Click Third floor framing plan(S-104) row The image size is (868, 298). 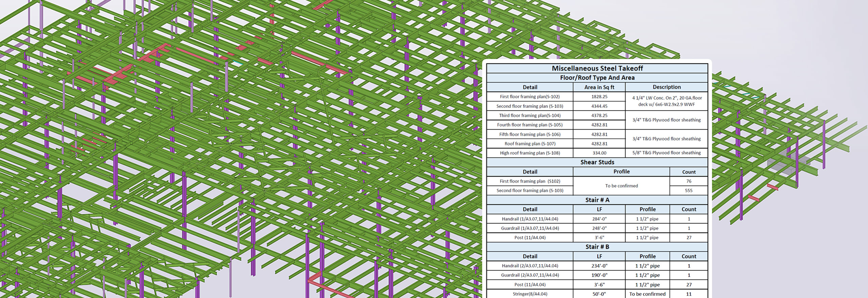tap(530, 115)
